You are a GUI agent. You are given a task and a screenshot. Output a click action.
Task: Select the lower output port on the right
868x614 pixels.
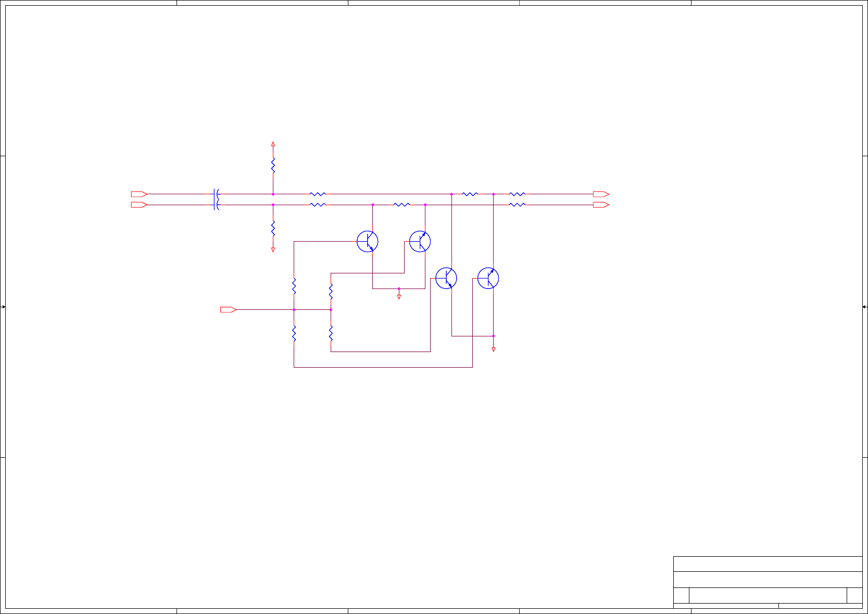tap(601, 205)
